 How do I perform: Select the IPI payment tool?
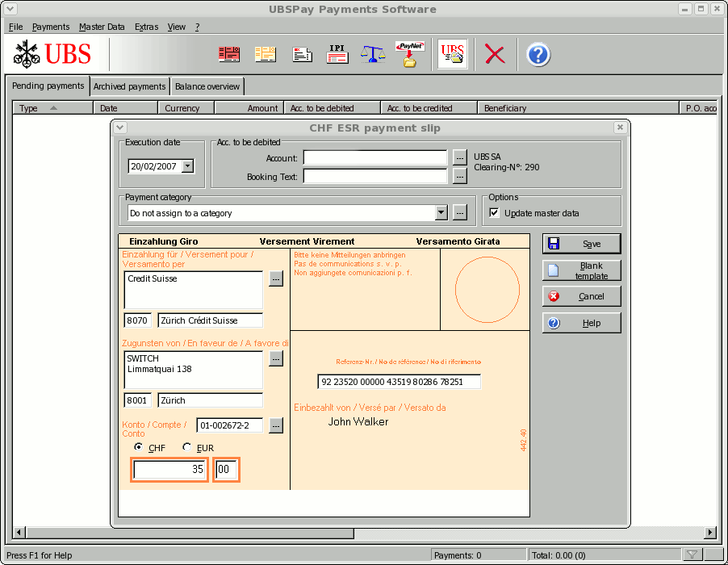click(337, 53)
